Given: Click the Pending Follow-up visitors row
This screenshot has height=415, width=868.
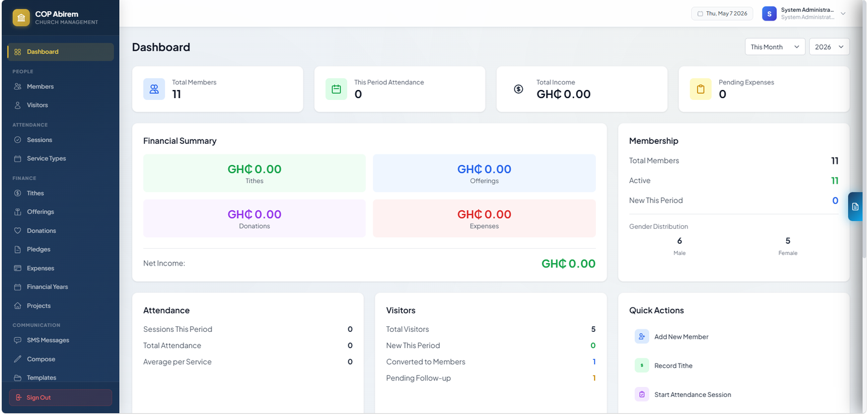Looking at the screenshot, I should click(490, 378).
